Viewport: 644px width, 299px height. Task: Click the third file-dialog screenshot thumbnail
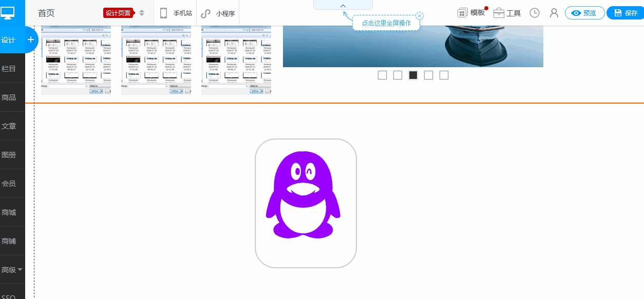[236, 61]
